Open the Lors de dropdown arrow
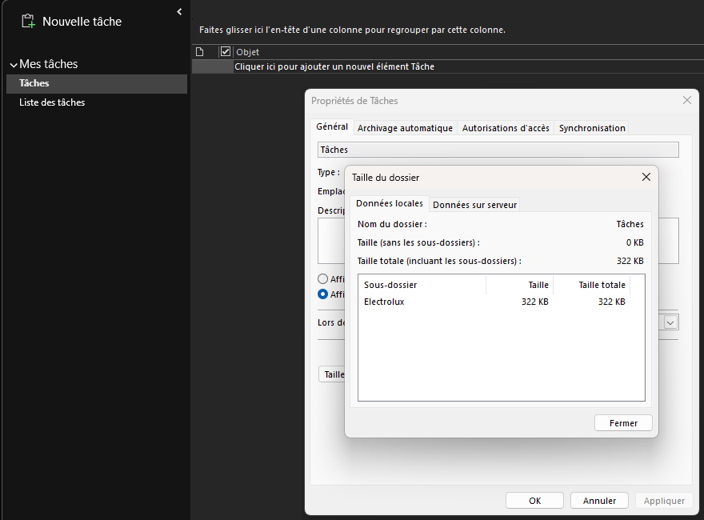704x520 pixels. [670, 322]
